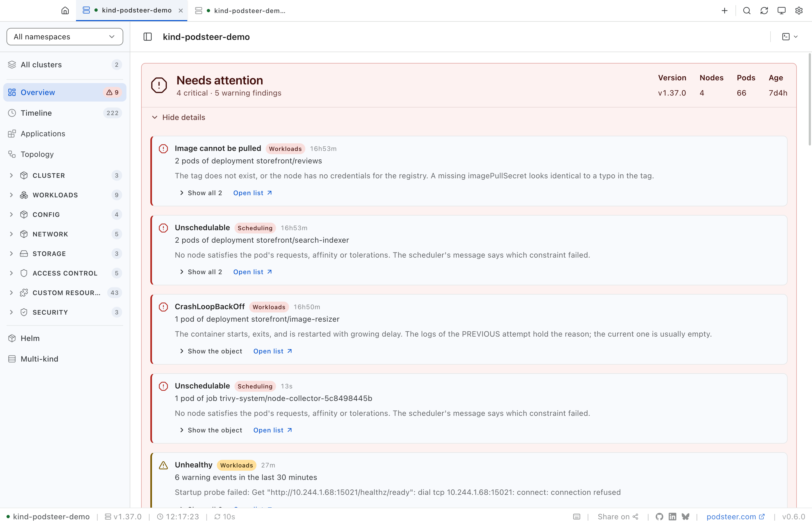Expand the NETWORK section

coord(65,234)
